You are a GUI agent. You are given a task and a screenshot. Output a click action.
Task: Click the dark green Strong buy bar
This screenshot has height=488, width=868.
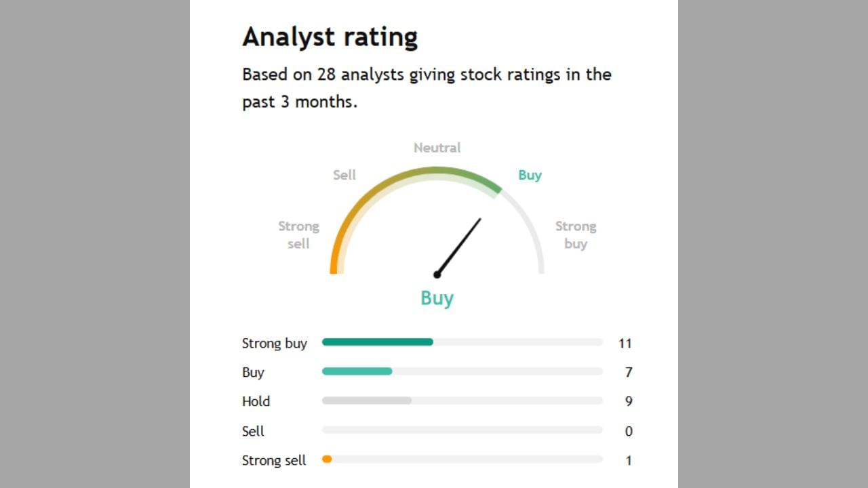377,342
